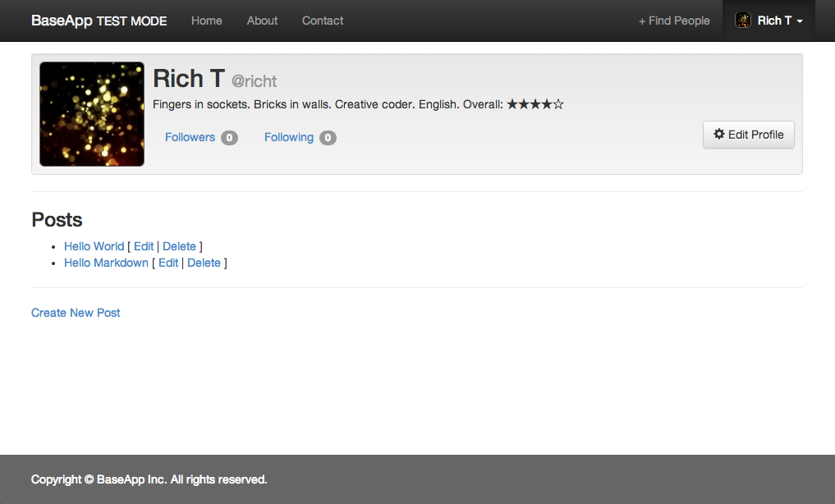This screenshot has width=835, height=504.
Task: Click the BaseApp brand logo text
Action: (62, 21)
